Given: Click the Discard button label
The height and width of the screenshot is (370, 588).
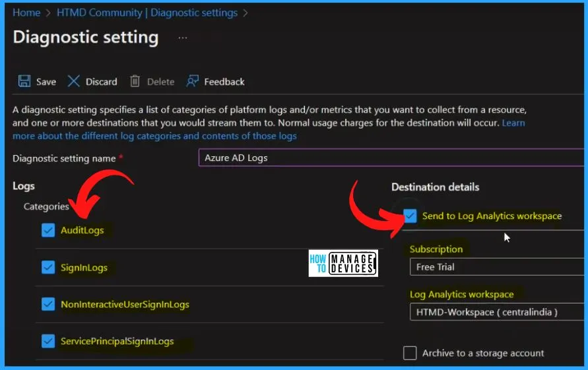Looking at the screenshot, I should click(x=101, y=82).
